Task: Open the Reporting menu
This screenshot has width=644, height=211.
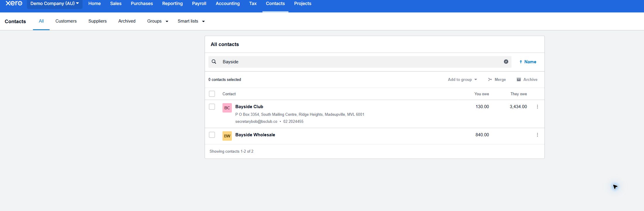Action: 172,4
